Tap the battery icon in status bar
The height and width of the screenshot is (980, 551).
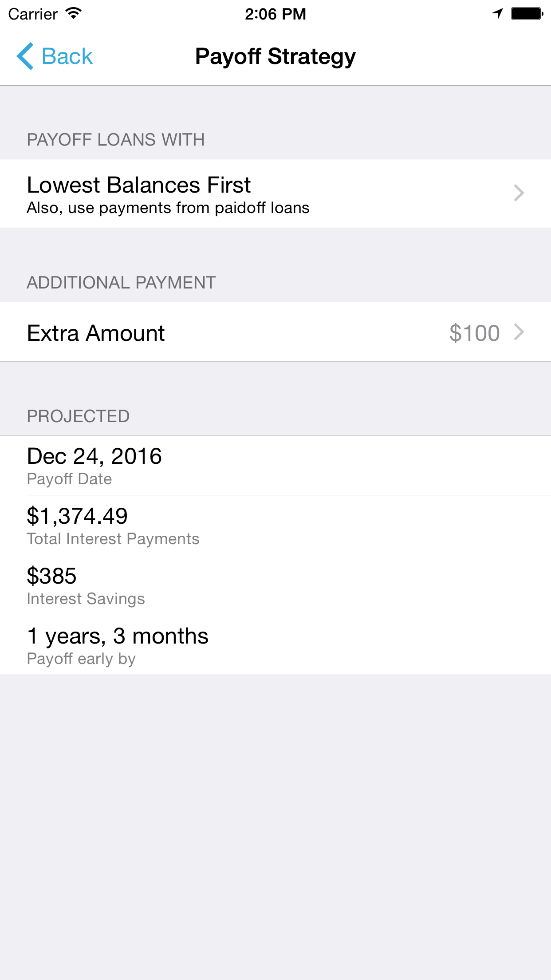(527, 14)
